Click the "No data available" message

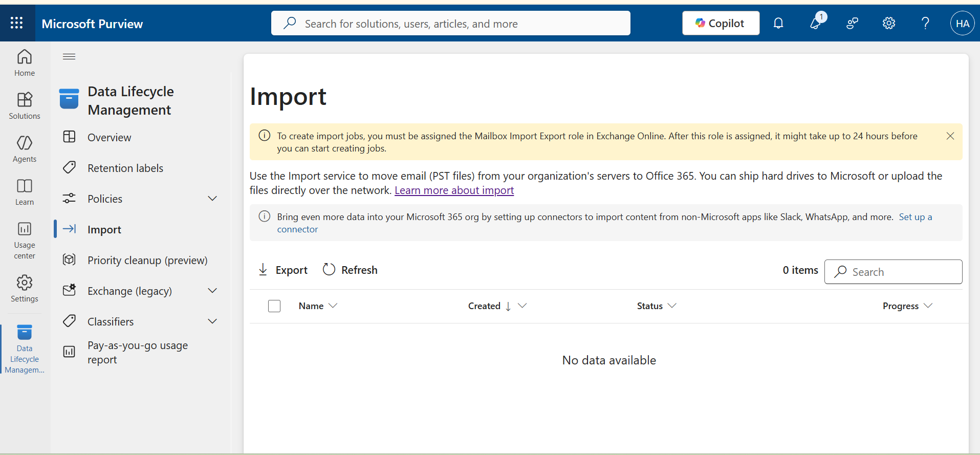(x=609, y=360)
